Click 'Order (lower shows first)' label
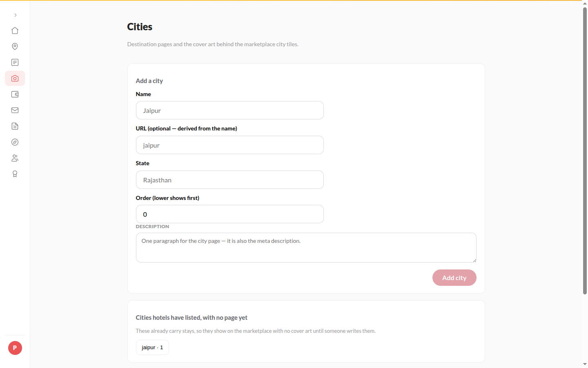The image size is (588, 368). click(x=167, y=198)
